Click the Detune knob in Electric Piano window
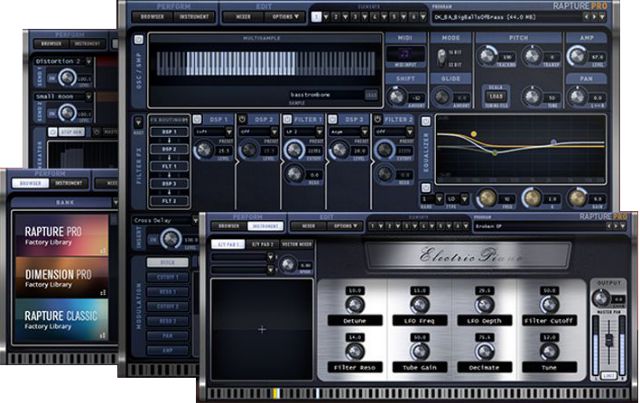This screenshot has width=640, height=403. pyautogui.click(x=354, y=305)
